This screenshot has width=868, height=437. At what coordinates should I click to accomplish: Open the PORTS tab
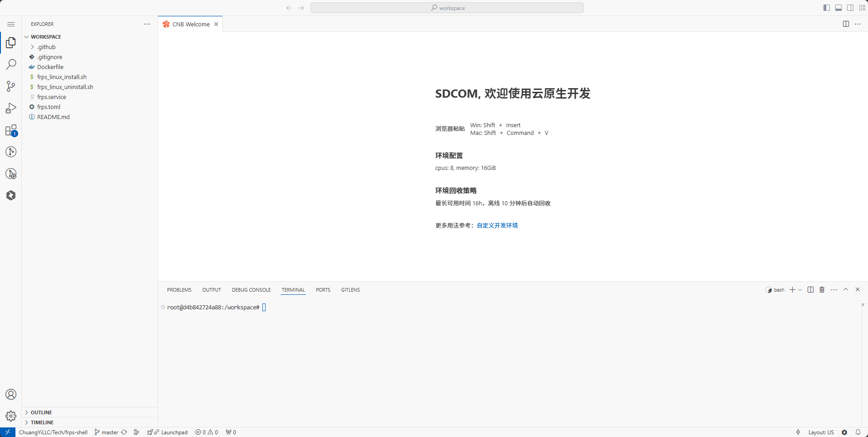coord(323,289)
